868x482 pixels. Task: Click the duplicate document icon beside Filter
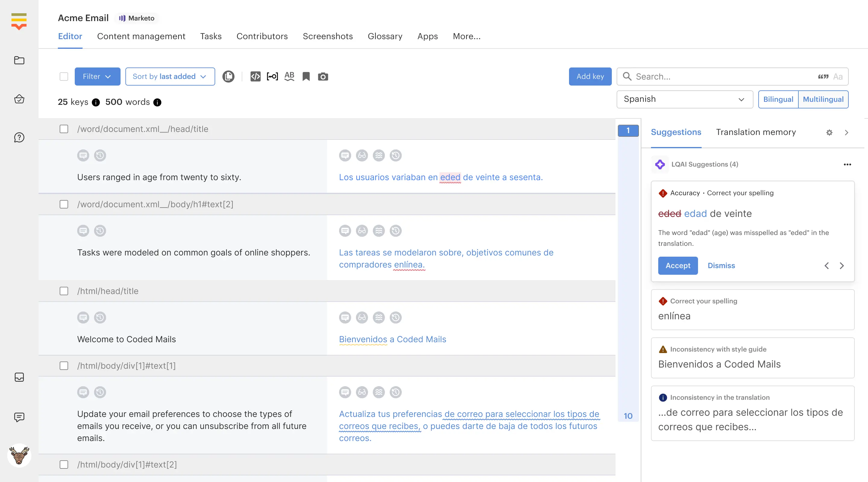coord(229,76)
